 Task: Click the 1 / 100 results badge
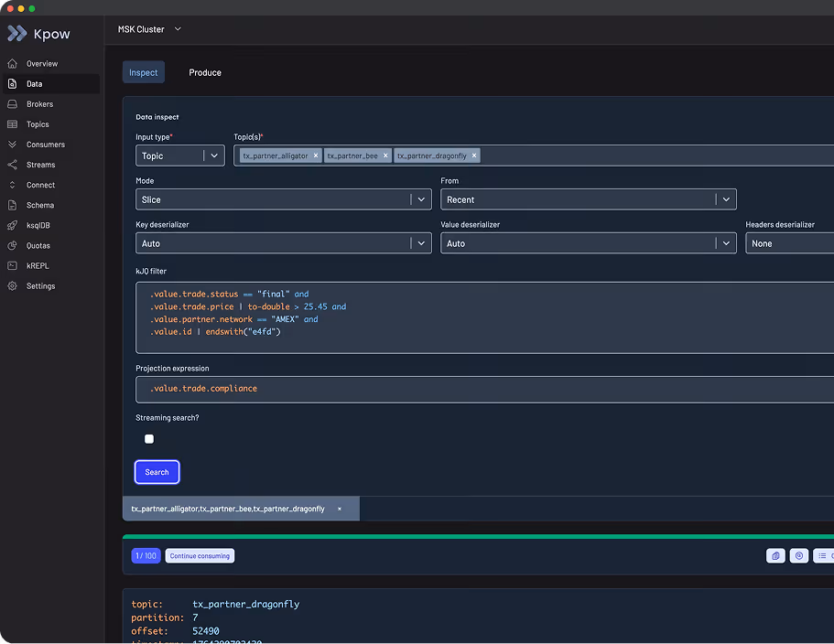[146, 556]
